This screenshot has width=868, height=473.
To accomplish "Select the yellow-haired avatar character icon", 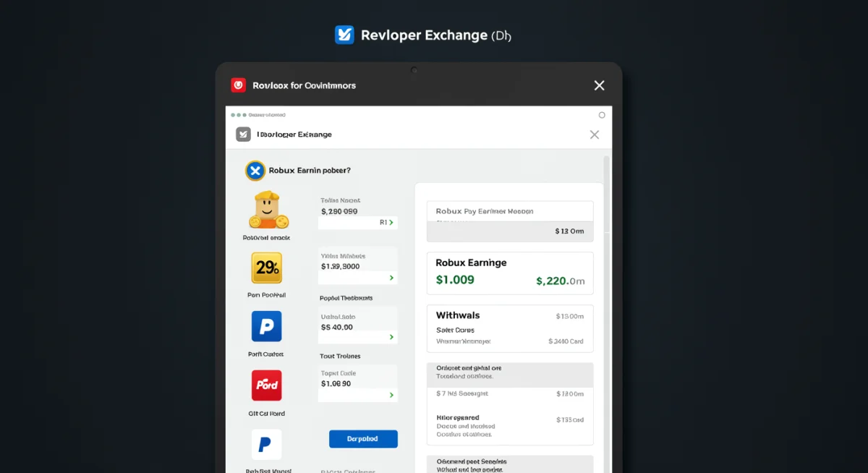I will click(x=267, y=210).
